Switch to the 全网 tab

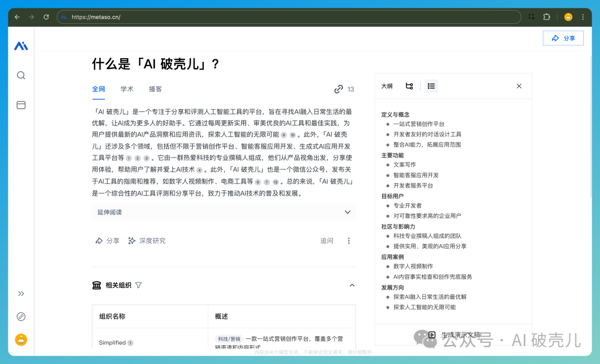click(x=98, y=89)
